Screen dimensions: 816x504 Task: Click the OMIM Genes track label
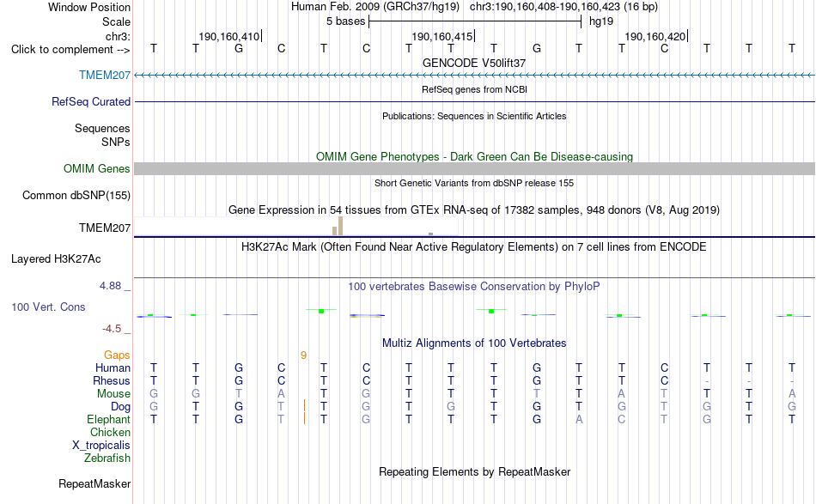(97, 168)
